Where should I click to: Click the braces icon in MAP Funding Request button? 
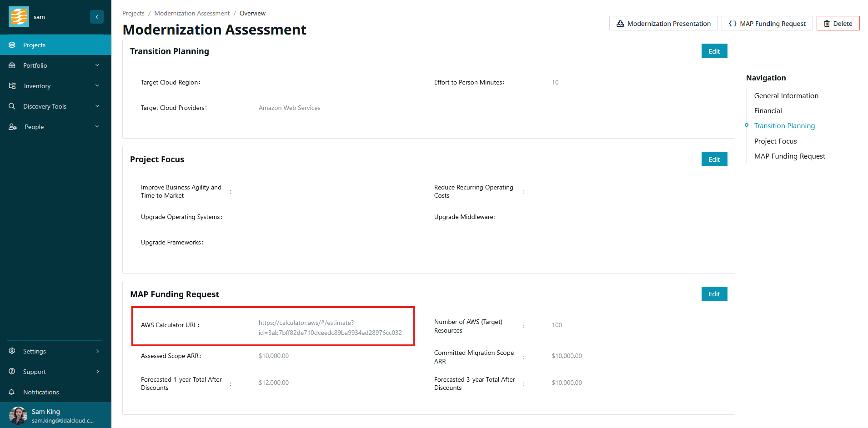733,24
